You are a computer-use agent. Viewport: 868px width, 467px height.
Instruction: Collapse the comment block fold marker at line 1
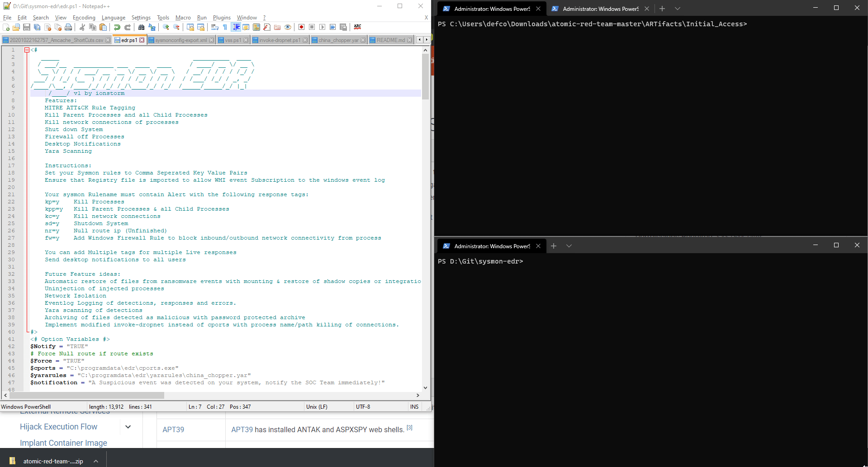(x=27, y=50)
